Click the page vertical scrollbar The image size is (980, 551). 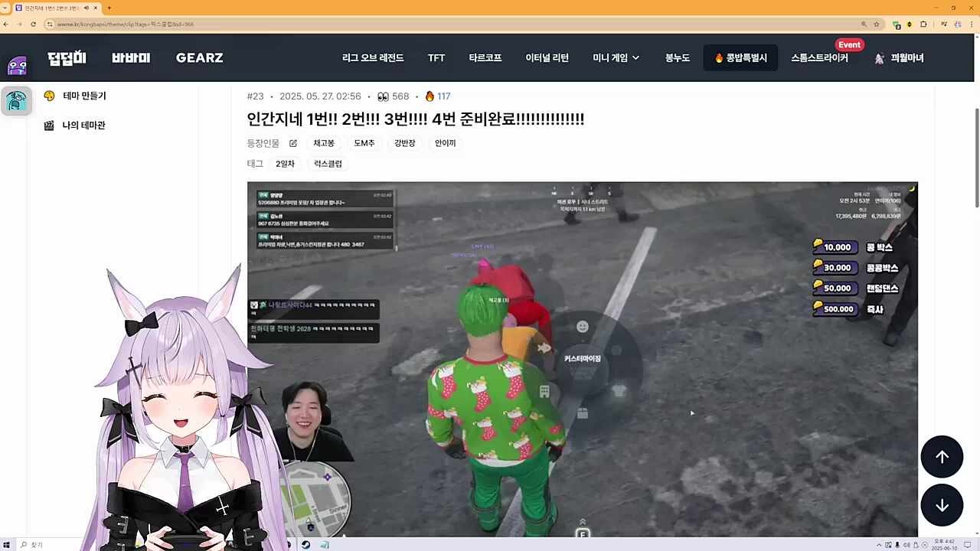pyautogui.click(x=976, y=157)
